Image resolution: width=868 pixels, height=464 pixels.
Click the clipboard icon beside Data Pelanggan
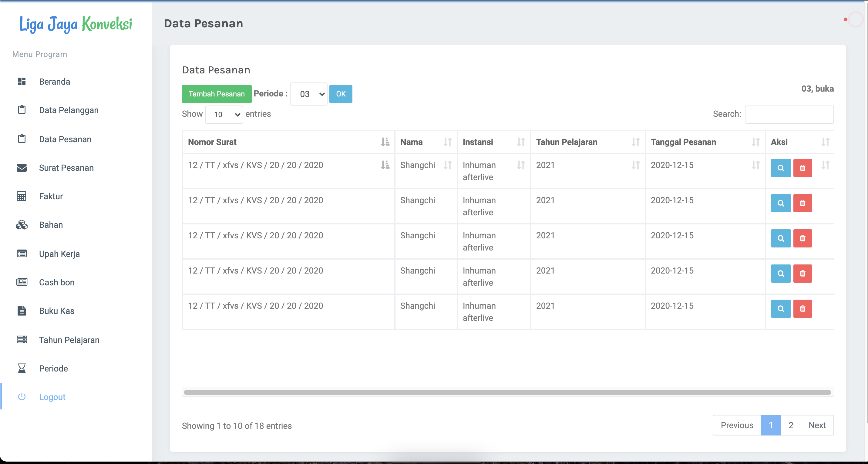point(22,110)
